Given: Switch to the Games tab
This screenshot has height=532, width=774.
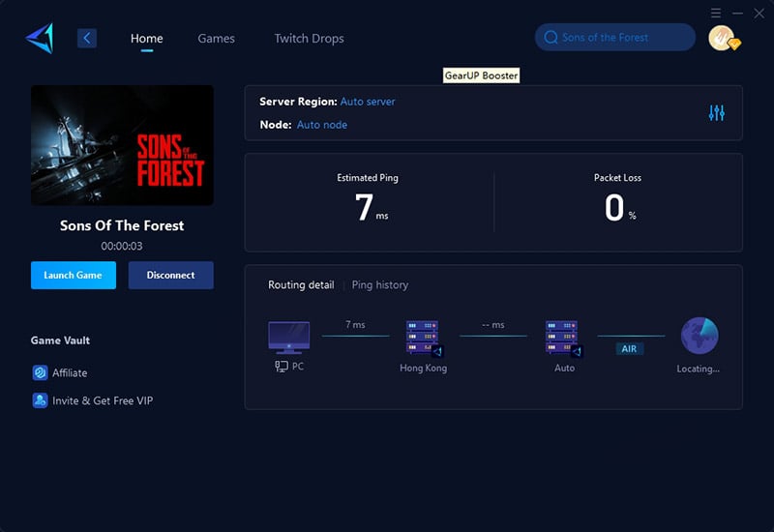Looking at the screenshot, I should coord(216,39).
